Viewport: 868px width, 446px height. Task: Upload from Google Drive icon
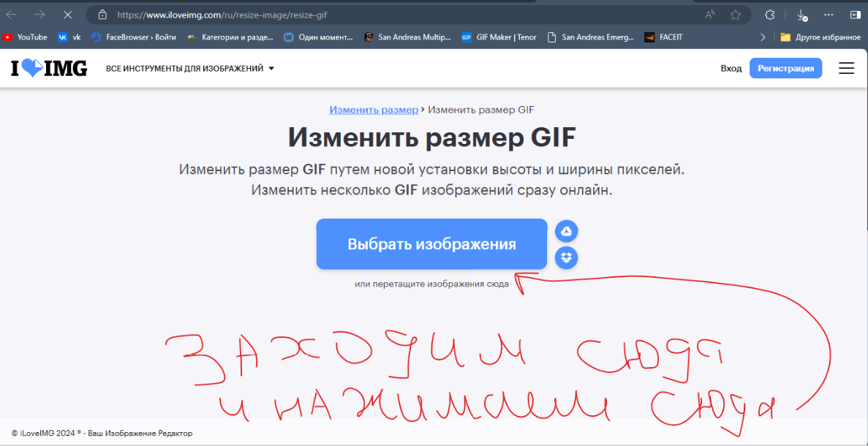point(566,232)
